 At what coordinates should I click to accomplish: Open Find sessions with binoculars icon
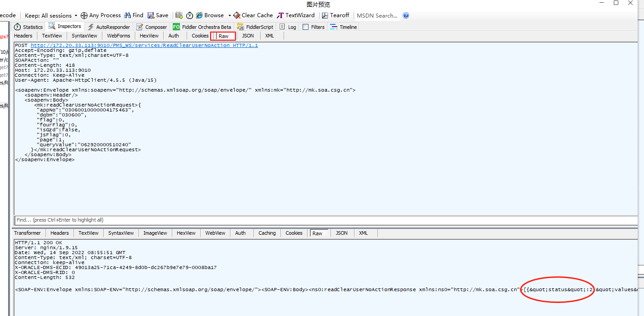tap(133, 15)
